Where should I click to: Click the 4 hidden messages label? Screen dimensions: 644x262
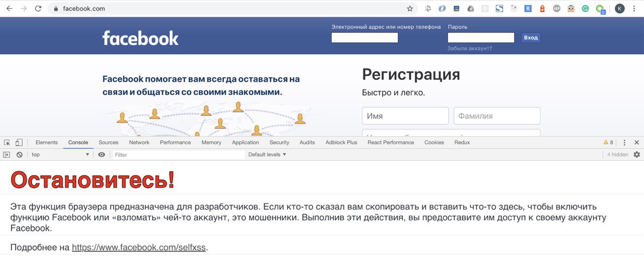(618, 155)
